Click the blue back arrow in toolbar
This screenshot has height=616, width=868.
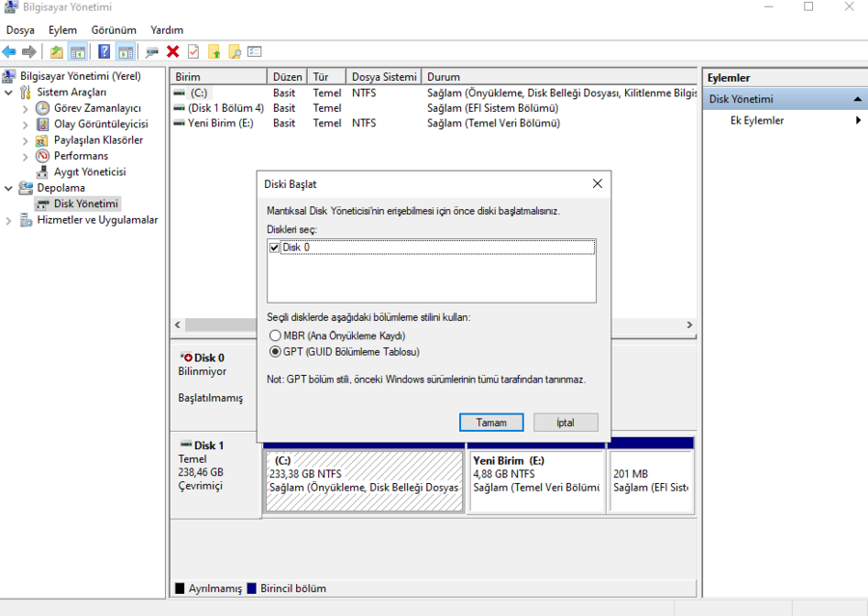[x=10, y=52]
